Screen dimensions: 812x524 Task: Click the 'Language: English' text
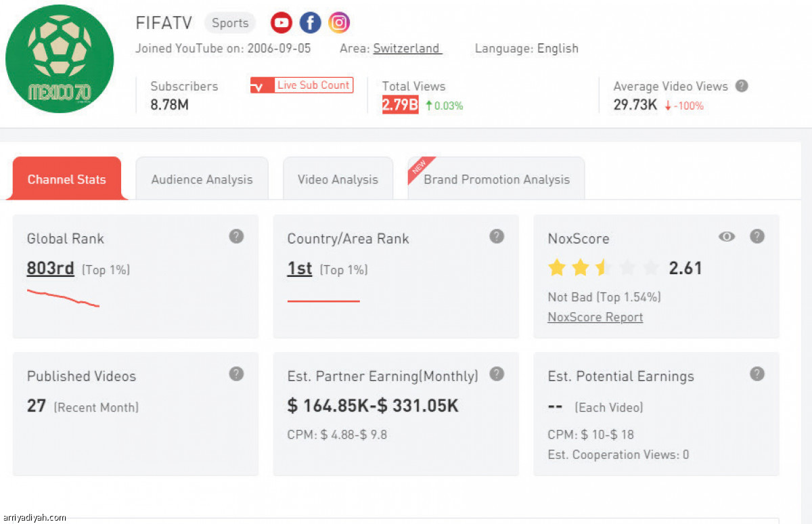tap(526, 49)
